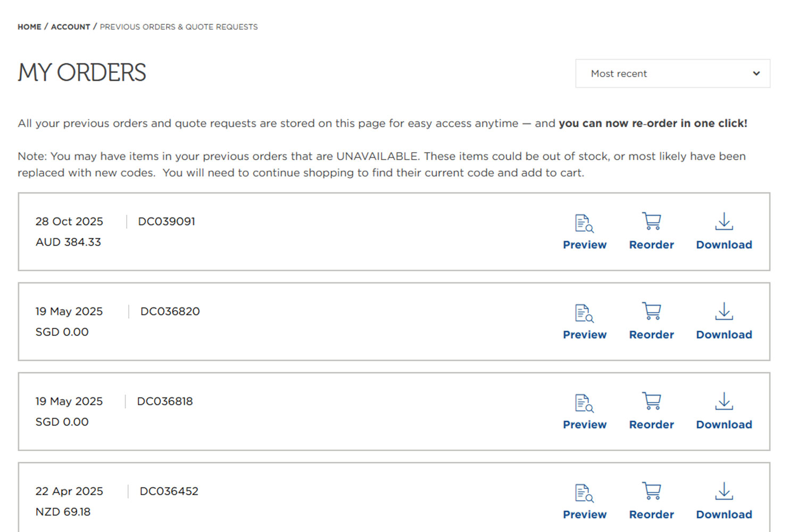Click Download icon for order DC039091
Image resolution: width=798 pixels, height=532 pixels.
(x=724, y=221)
